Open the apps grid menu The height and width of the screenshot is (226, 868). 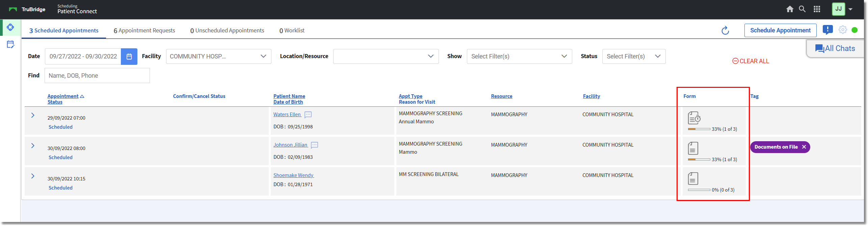pos(817,9)
